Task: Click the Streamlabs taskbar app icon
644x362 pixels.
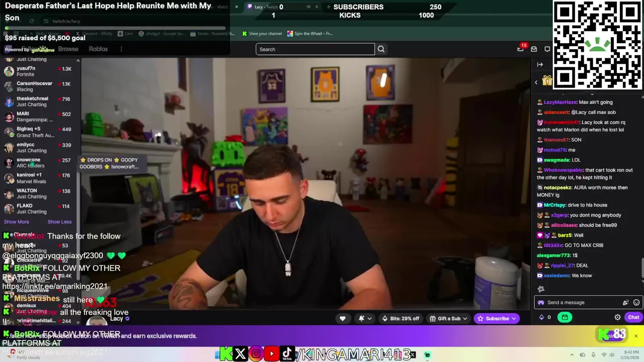Action: point(427,355)
